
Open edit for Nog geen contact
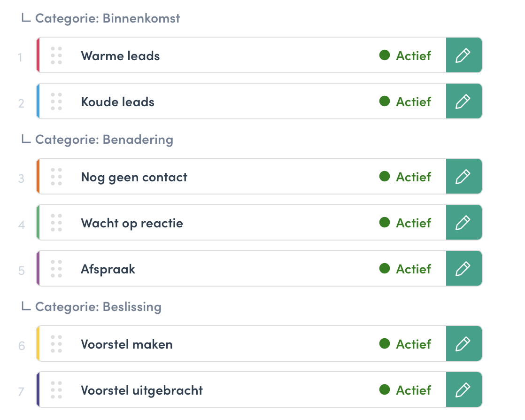(x=464, y=177)
